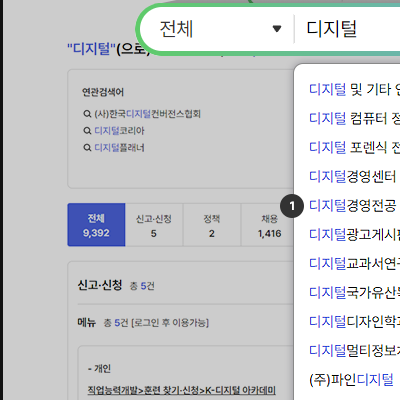This screenshot has width=400, height=400.
Task: Click the 신고·신청 section heading
Action: click(x=100, y=285)
